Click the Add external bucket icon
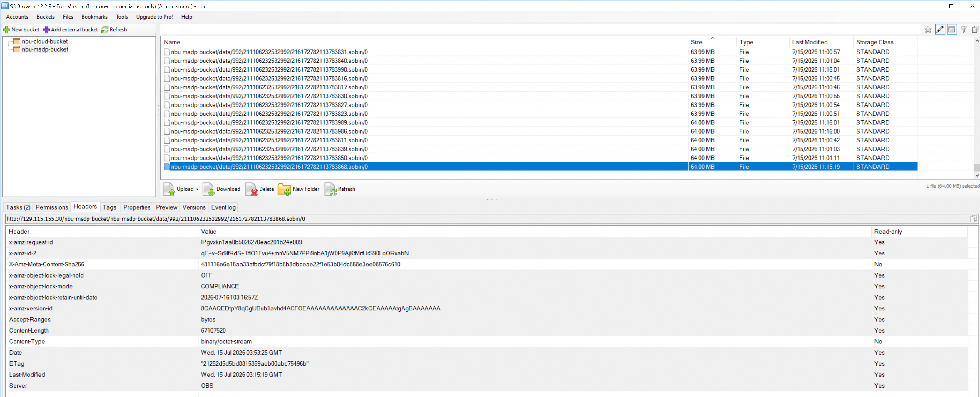 [46, 30]
